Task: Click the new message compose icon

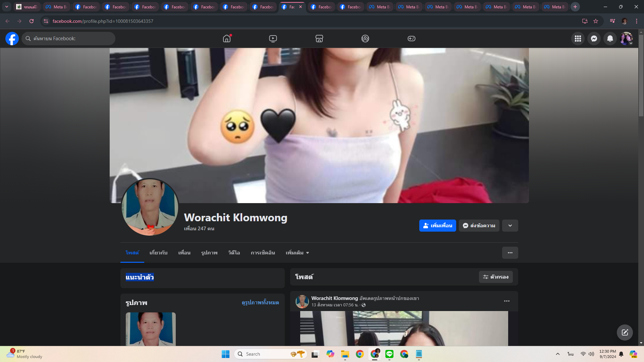Action: tap(625, 333)
